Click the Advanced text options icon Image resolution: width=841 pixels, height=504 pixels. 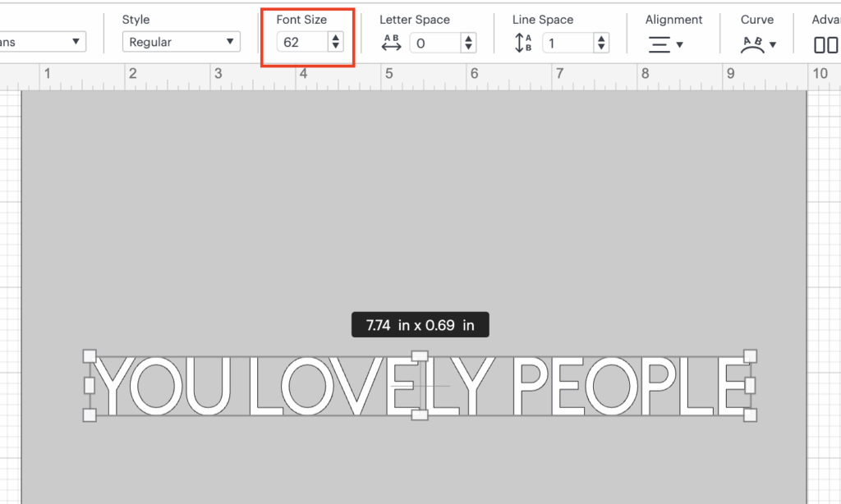(825, 44)
